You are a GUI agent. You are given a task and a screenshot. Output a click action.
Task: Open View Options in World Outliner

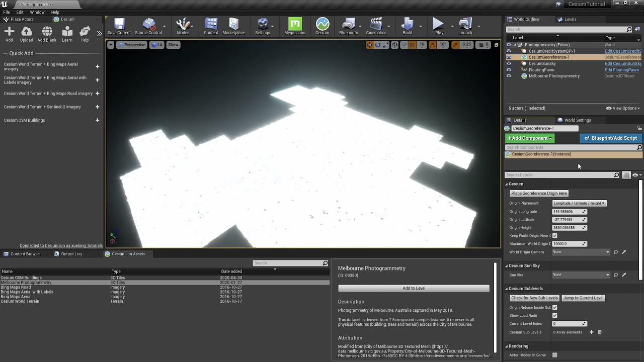623,108
